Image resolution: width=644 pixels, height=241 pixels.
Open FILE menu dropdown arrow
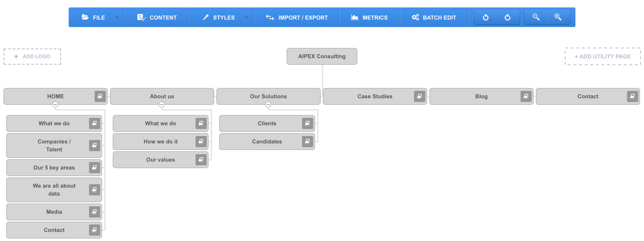(117, 17)
